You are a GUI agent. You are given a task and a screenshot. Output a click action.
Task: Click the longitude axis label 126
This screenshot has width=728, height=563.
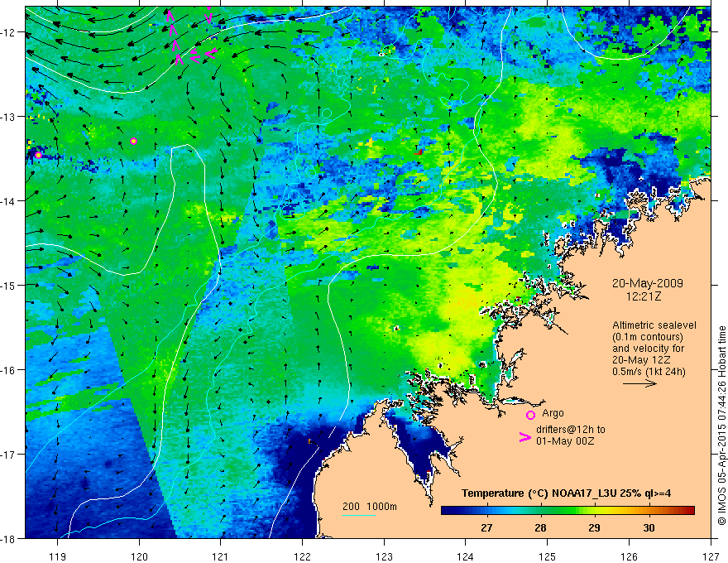(x=629, y=557)
